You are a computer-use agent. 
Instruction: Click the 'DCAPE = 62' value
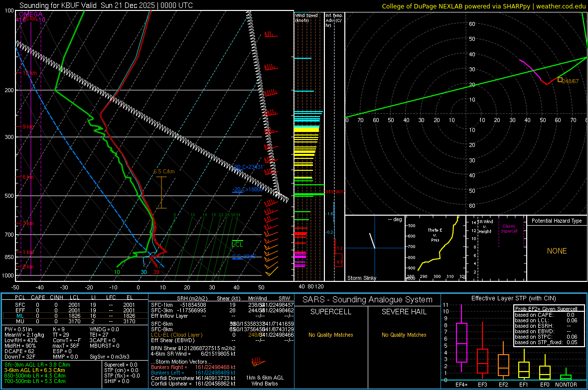19,351
